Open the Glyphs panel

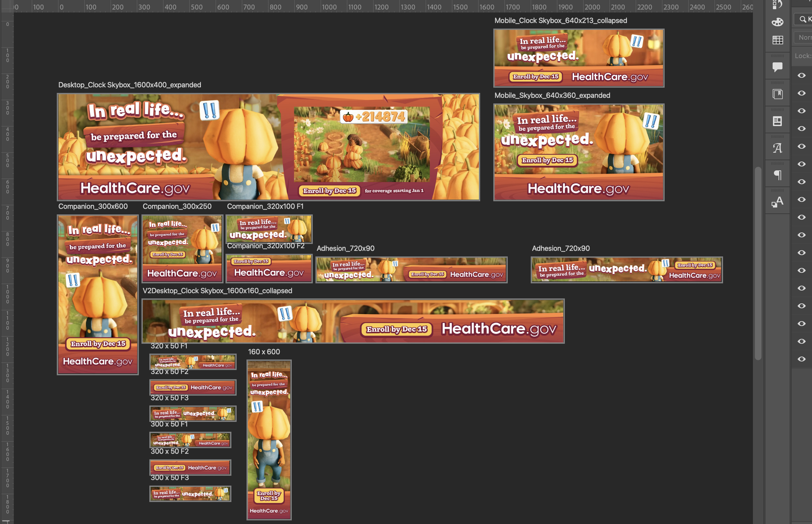pos(777,147)
